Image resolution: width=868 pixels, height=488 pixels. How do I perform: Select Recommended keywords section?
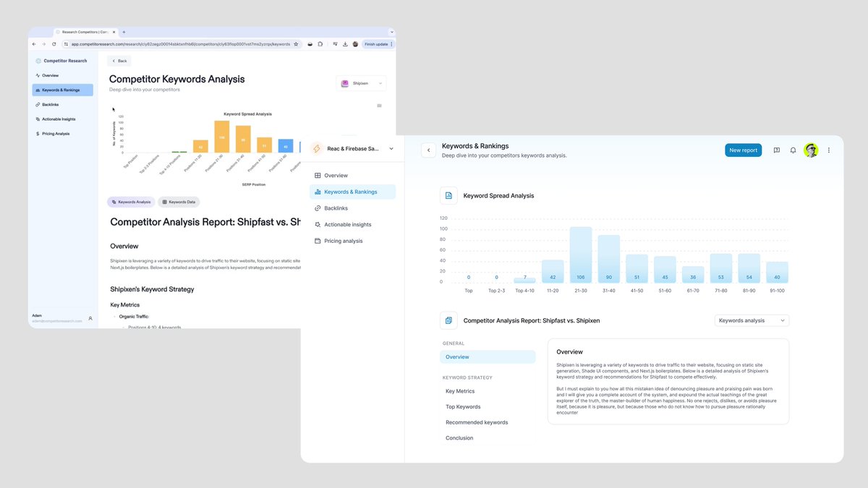pos(477,422)
